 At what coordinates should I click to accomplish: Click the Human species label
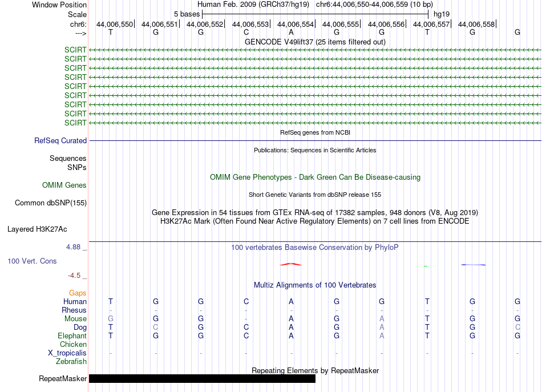pos(75,301)
